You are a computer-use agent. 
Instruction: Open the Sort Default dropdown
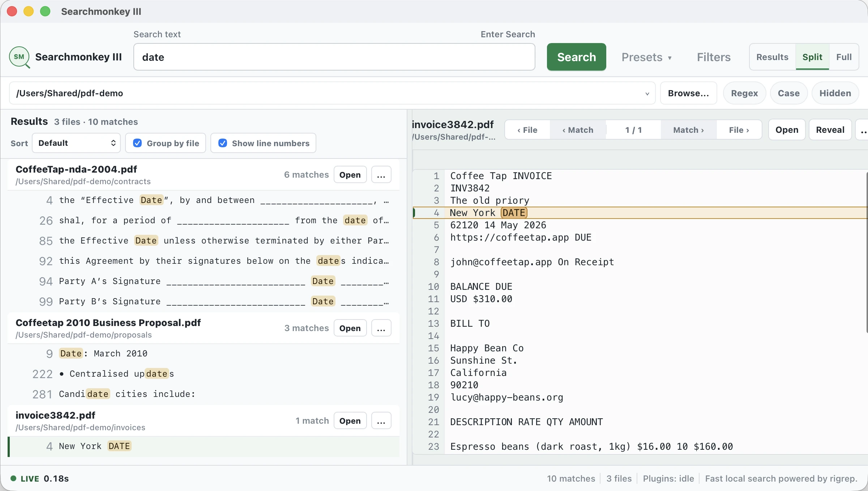pyautogui.click(x=76, y=143)
